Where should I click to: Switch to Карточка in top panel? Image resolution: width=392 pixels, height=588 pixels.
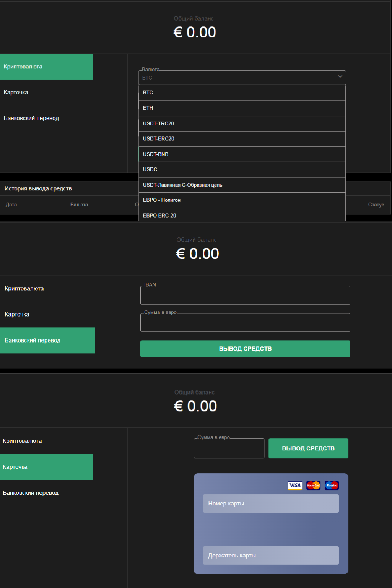47,93
